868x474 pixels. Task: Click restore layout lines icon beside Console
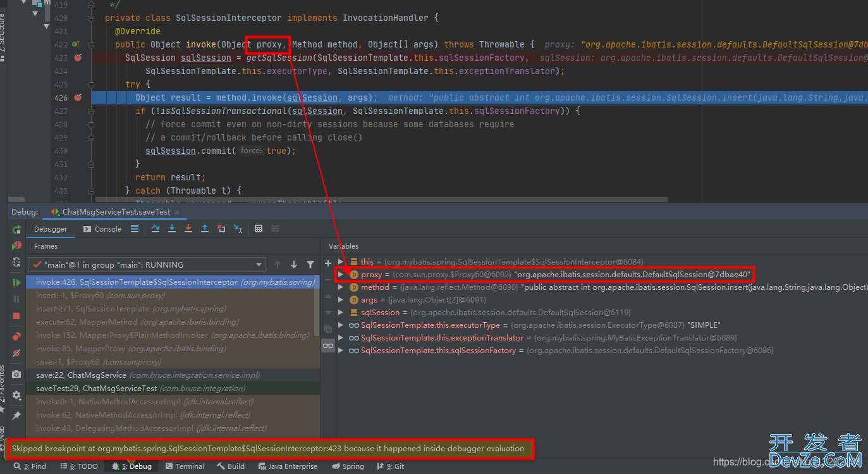pyautogui.click(x=135, y=229)
